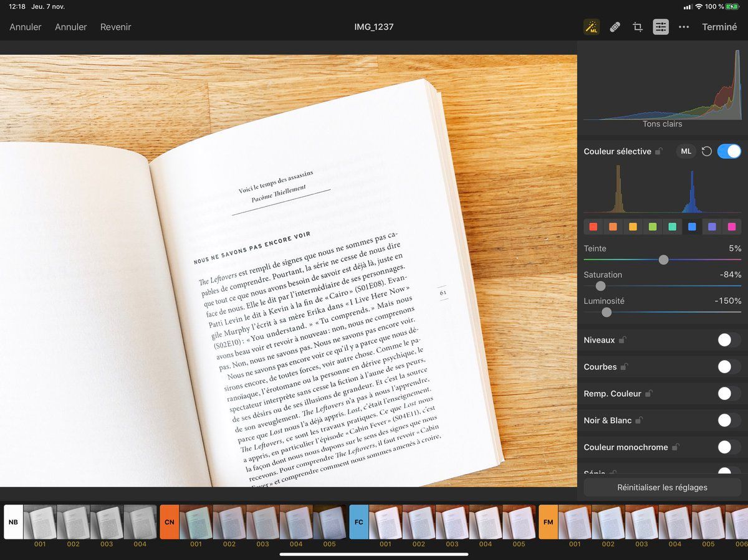Image resolution: width=748 pixels, height=560 pixels.
Task: Collapse the NB preset group
Action: coord(13,521)
